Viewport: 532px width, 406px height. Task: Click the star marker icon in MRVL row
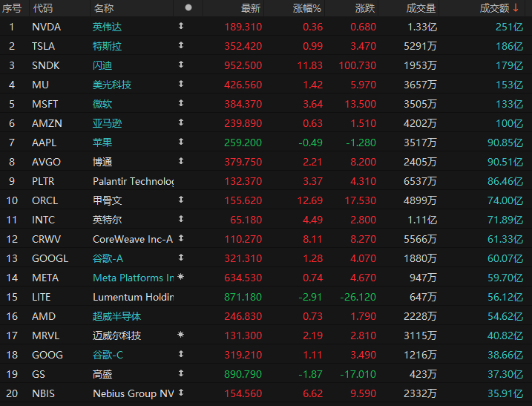(x=181, y=335)
